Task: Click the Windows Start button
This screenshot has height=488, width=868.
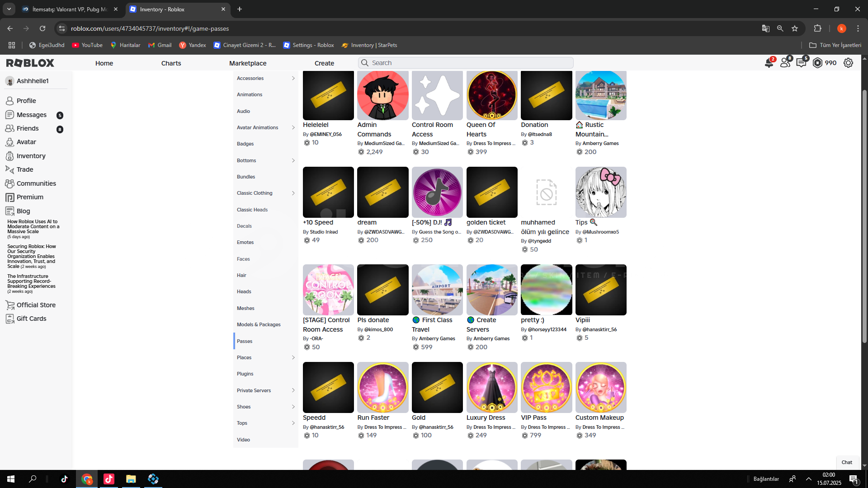Action: click(11, 479)
